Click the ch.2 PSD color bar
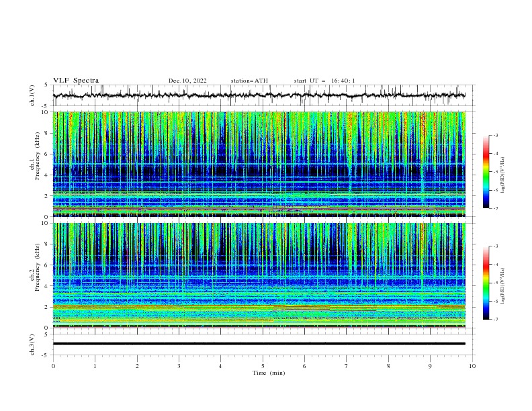The width and height of the screenshot is (532, 411). click(486, 283)
